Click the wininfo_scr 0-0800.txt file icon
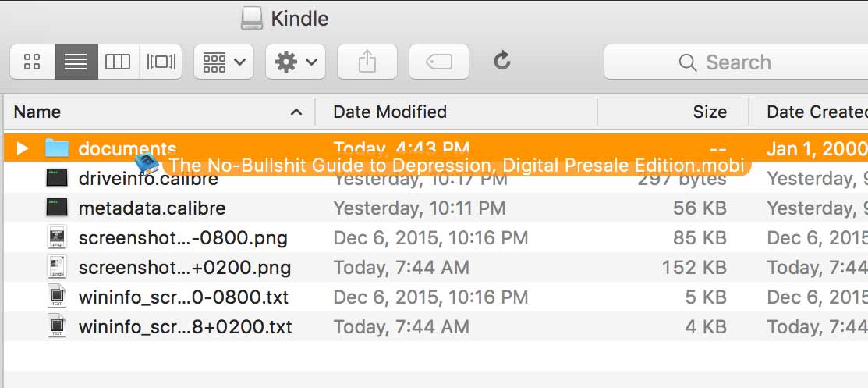Viewport: 868px width, 388px height. click(x=57, y=297)
